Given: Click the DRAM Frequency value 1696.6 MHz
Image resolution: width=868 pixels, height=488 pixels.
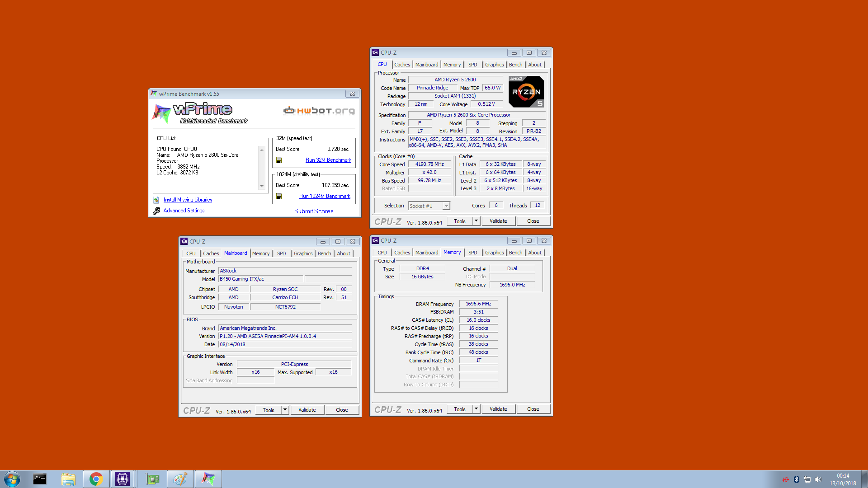Looking at the screenshot, I should pos(478,304).
